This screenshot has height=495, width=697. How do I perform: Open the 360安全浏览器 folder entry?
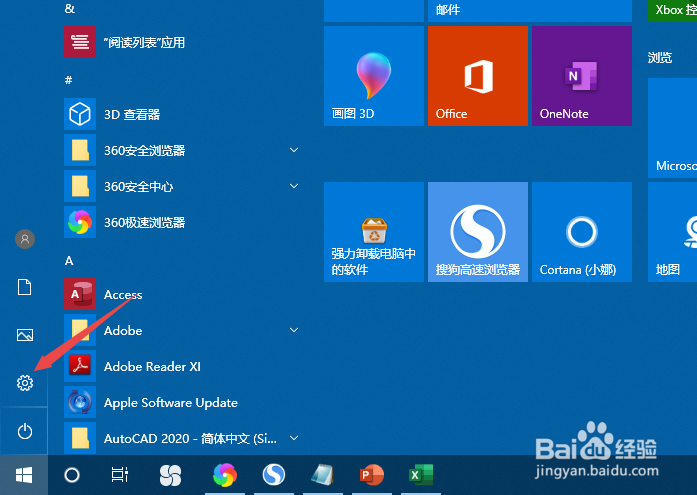(182, 150)
